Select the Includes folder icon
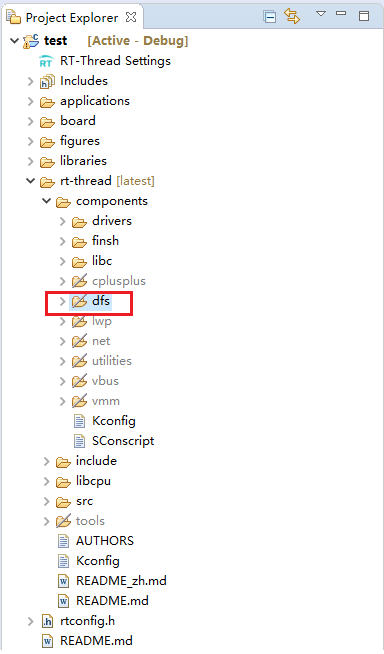The image size is (384, 654). 47,81
